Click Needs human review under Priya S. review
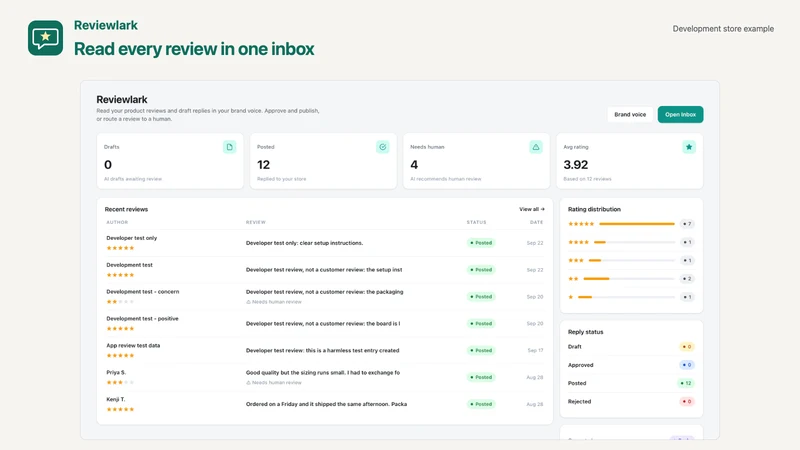This screenshot has height=450, width=800. point(274,383)
